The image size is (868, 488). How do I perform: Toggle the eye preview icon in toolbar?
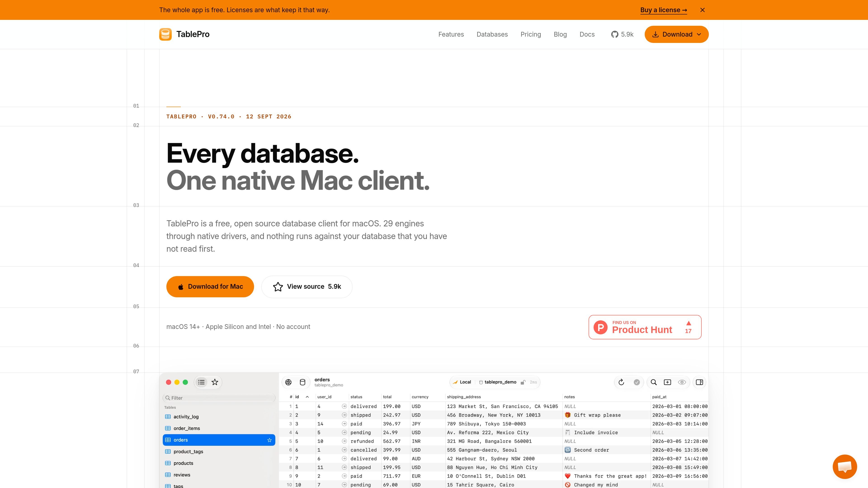click(682, 382)
